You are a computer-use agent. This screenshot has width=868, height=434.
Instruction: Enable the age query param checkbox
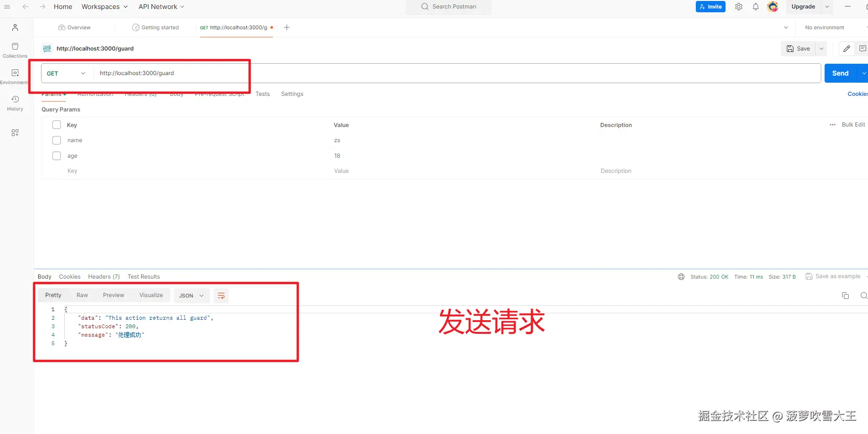point(57,155)
